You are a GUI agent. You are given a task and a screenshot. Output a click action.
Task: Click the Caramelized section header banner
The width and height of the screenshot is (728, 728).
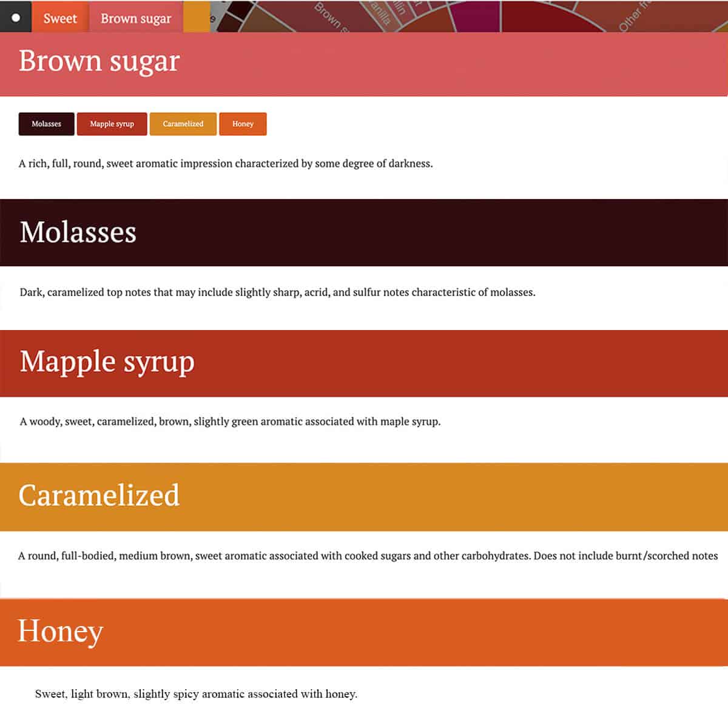(364, 497)
